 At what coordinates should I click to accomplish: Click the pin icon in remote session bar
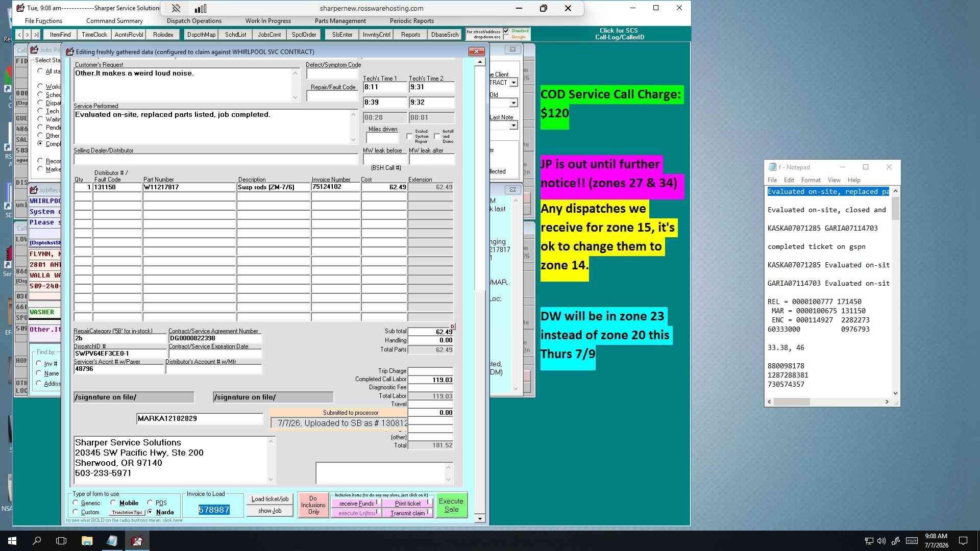[x=176, y=8]
